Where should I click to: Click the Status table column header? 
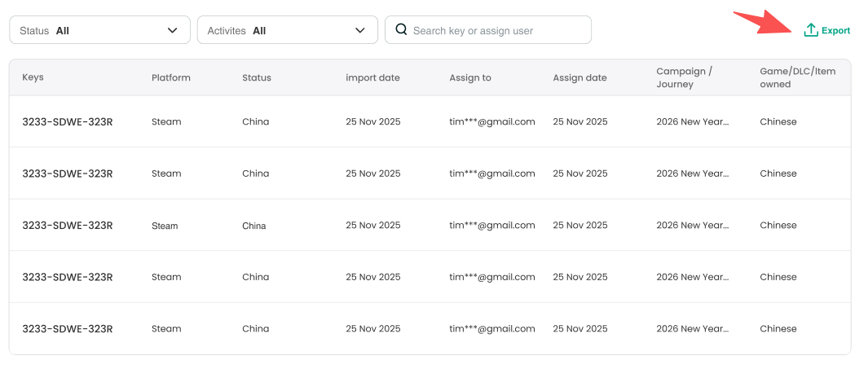[x=257, y=77]
